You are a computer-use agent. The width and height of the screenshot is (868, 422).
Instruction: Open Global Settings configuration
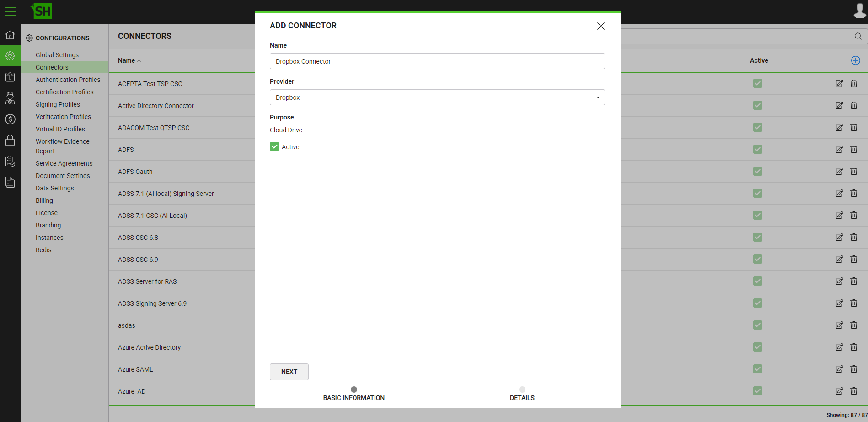57,55
